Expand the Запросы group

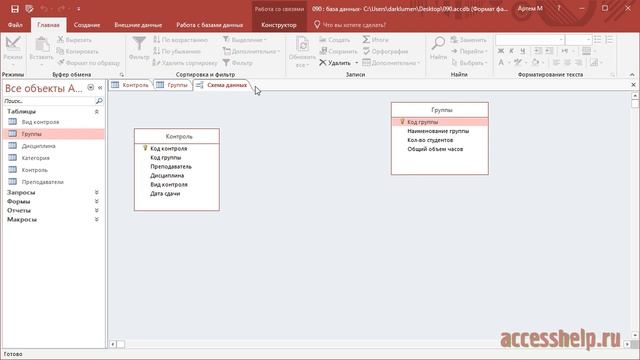point(97,192)
